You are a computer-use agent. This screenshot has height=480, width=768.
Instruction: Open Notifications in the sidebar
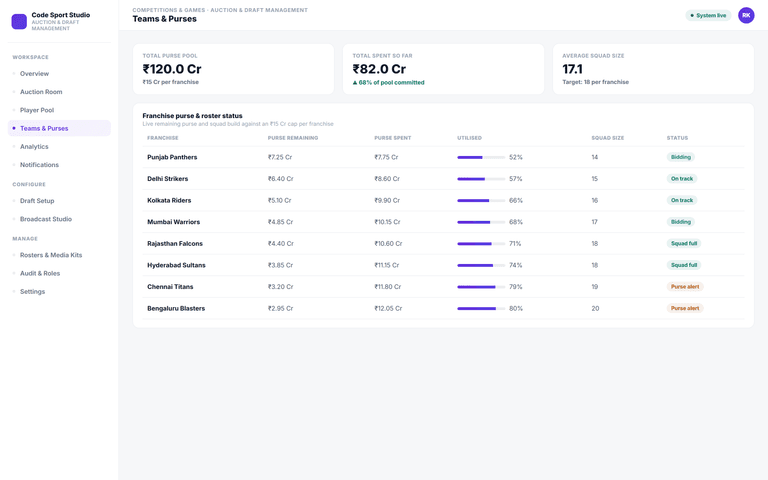click(59, 165)
